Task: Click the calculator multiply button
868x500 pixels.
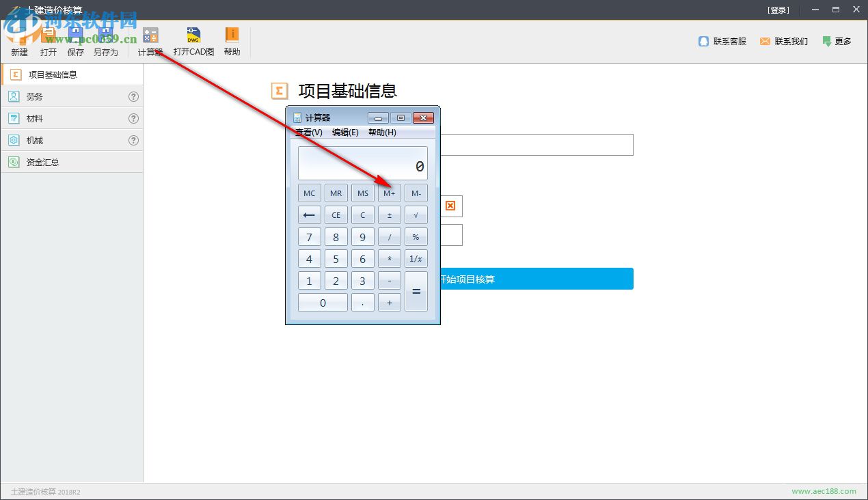Action: coord(390,259)
